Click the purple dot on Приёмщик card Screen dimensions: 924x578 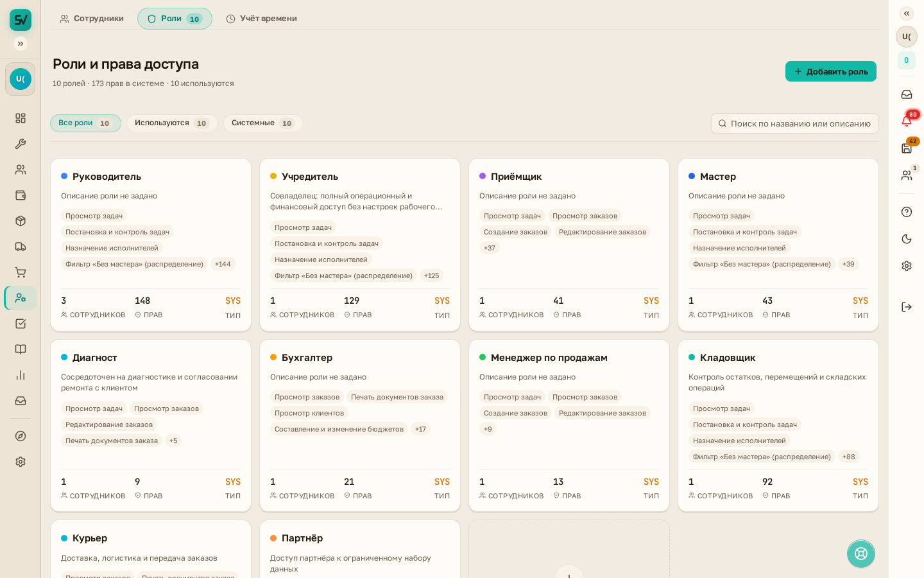(483, 176)
